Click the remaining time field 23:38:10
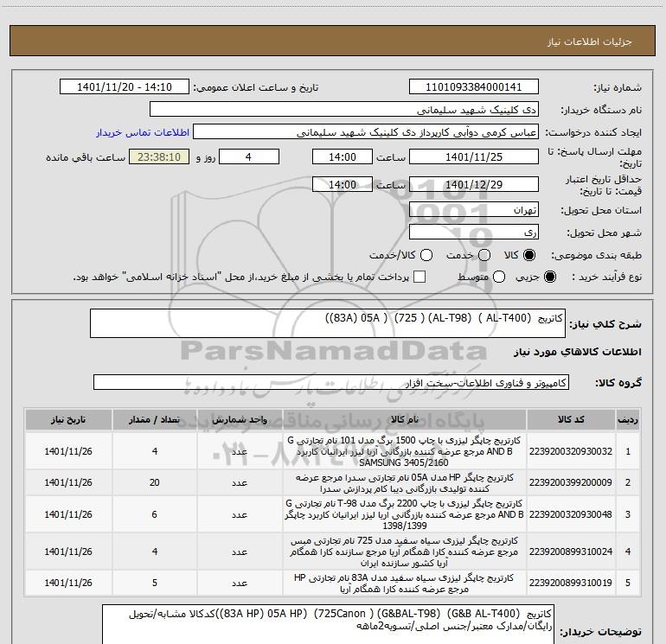Image resolution: width=666 pixels, height=644 pixels. coord(159,157)
